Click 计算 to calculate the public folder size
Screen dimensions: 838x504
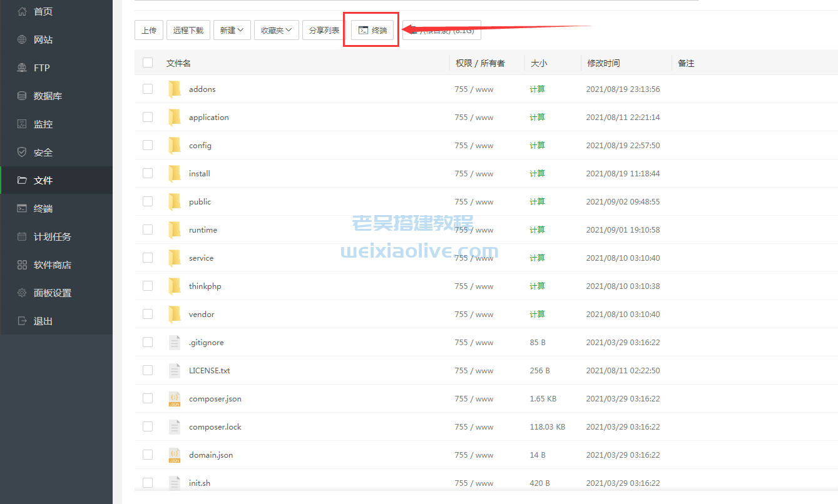[536, 201]
